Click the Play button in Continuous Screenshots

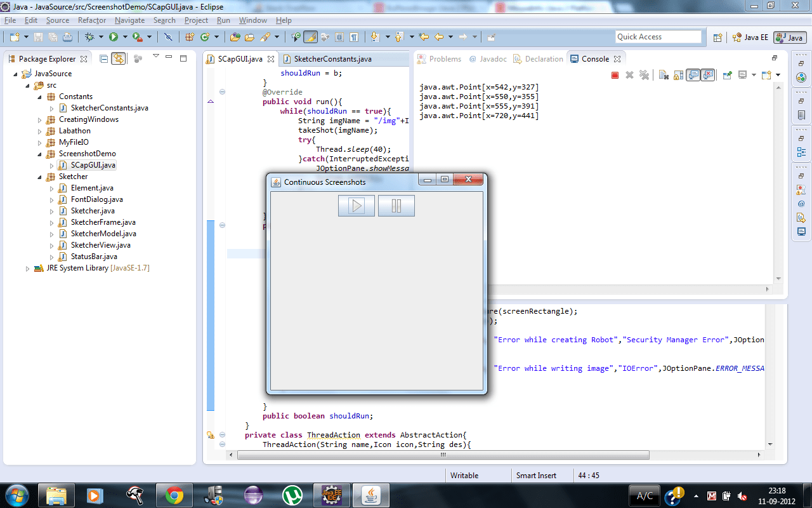pyautogui.click(x=357, y=206)
